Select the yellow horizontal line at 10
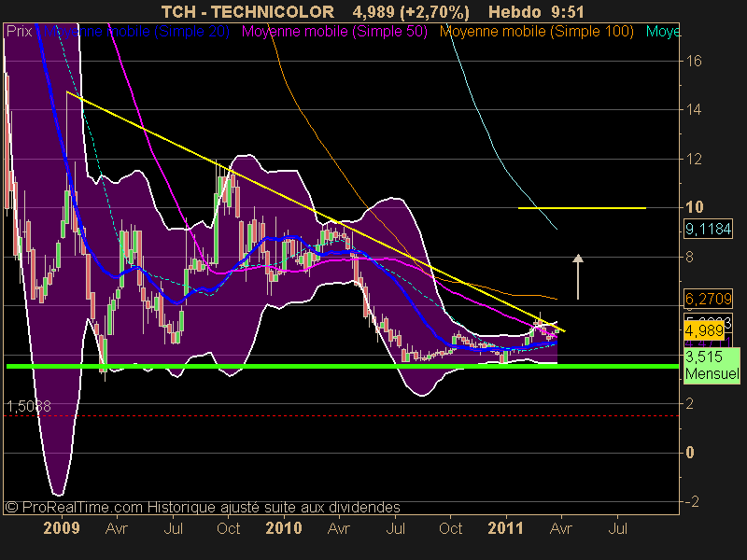This screenshot has height=560, width=747. [582, 208]
